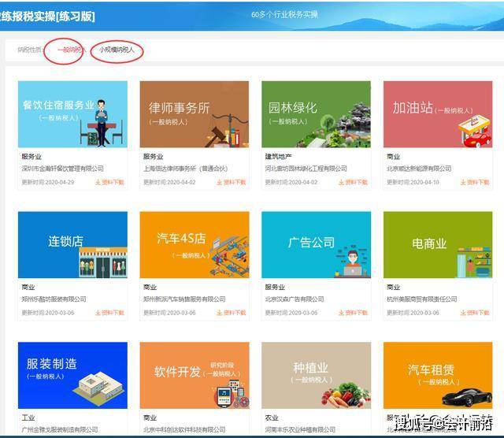504x438 pixels.
Task: Open the 广告公司 industry card image
Action: pyautogui.click(x=316, y=245)
